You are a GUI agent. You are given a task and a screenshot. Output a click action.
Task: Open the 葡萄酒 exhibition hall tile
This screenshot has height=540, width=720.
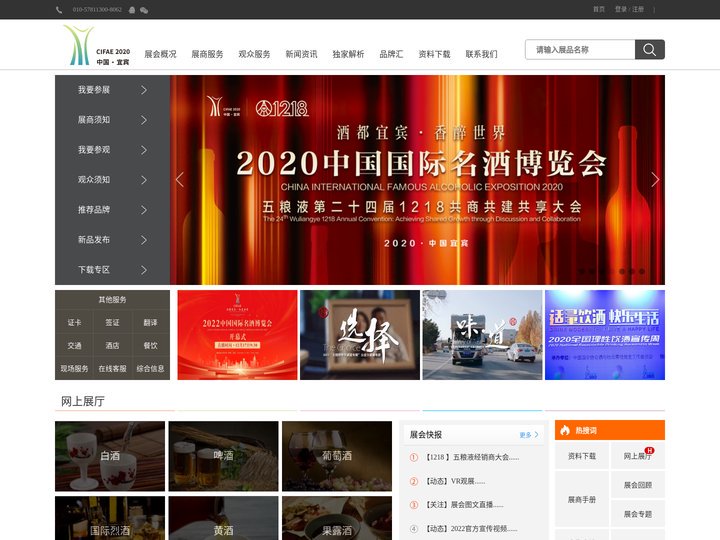337,456
